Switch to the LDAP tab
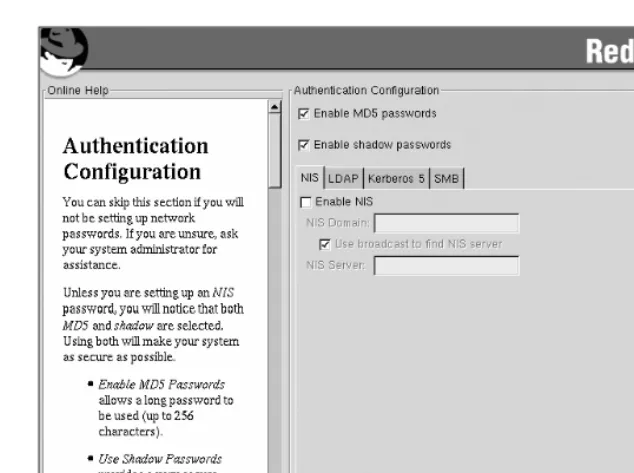 [x=343, y=178]
